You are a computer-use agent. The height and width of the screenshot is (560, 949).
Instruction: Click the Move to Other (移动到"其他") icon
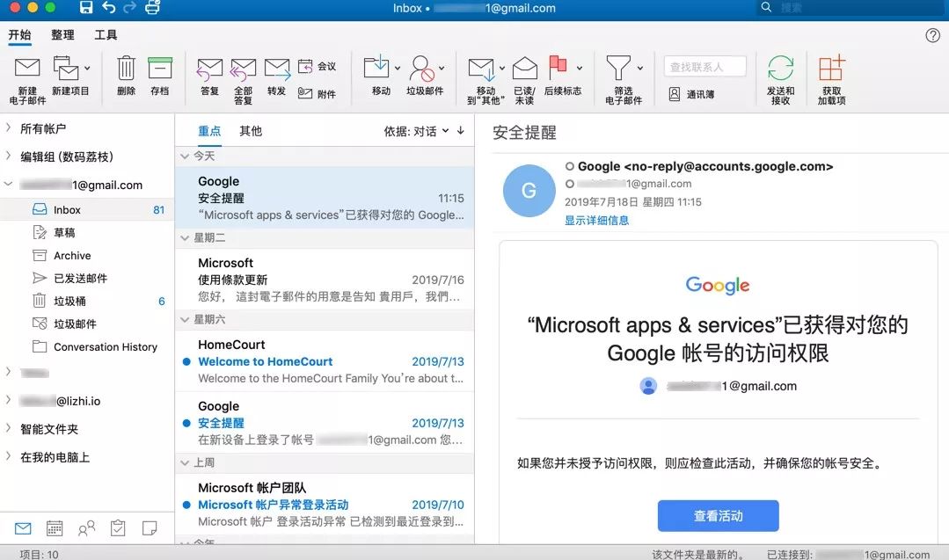click(481, 69)
